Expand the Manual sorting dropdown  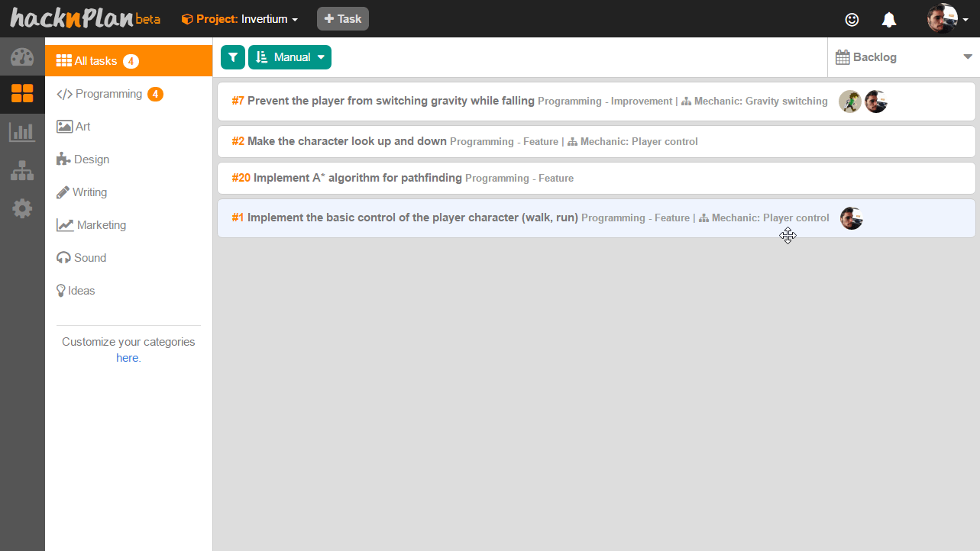pos(290,57)
